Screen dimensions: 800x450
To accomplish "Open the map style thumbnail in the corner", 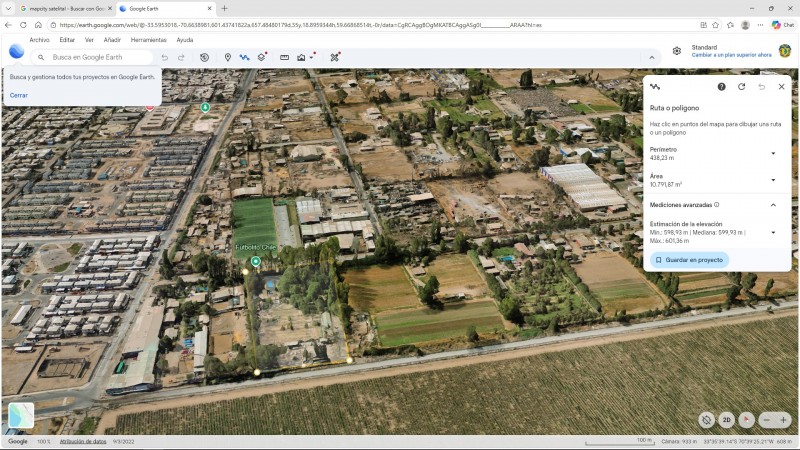I will [x=21, y=415].
